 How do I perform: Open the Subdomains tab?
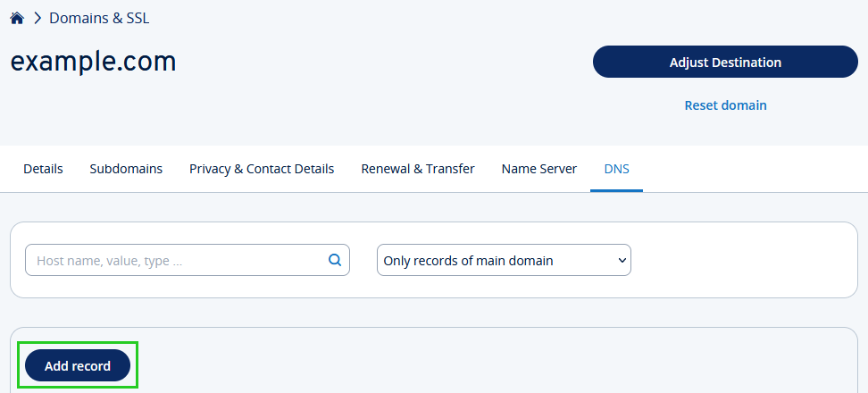pyautogui.click(x=126, y=169)
